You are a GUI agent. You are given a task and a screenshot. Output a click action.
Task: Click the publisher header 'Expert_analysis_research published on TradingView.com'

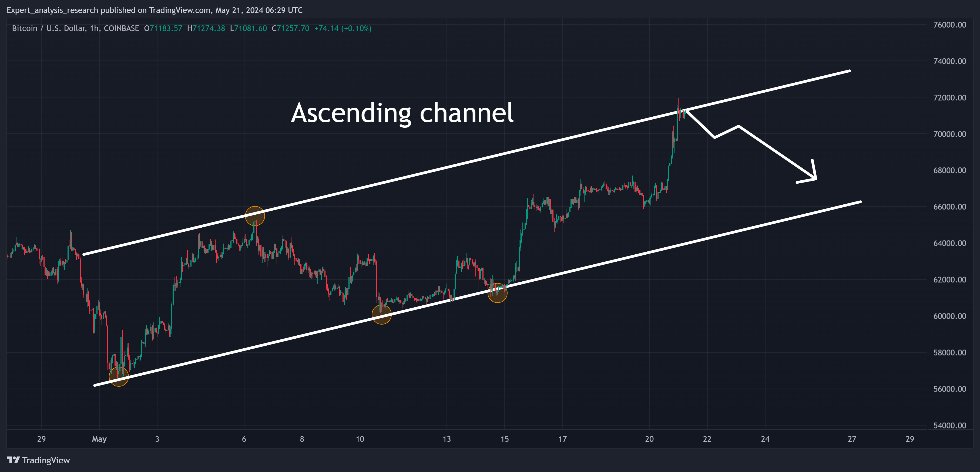click(x=109, y=10)
